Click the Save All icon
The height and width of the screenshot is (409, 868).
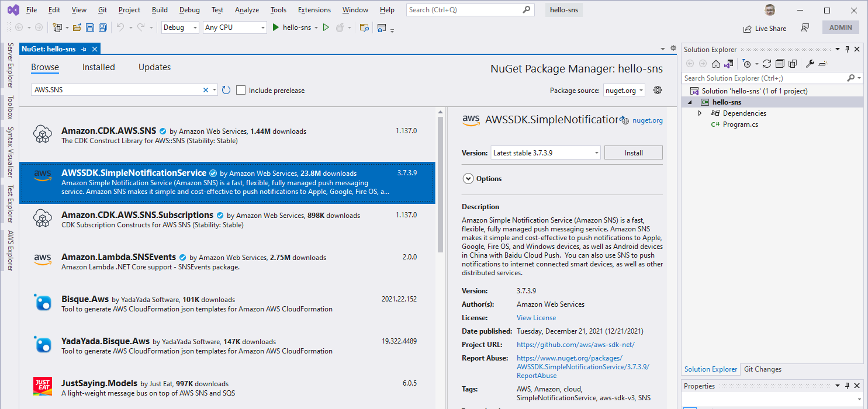[x=103, y=27]
